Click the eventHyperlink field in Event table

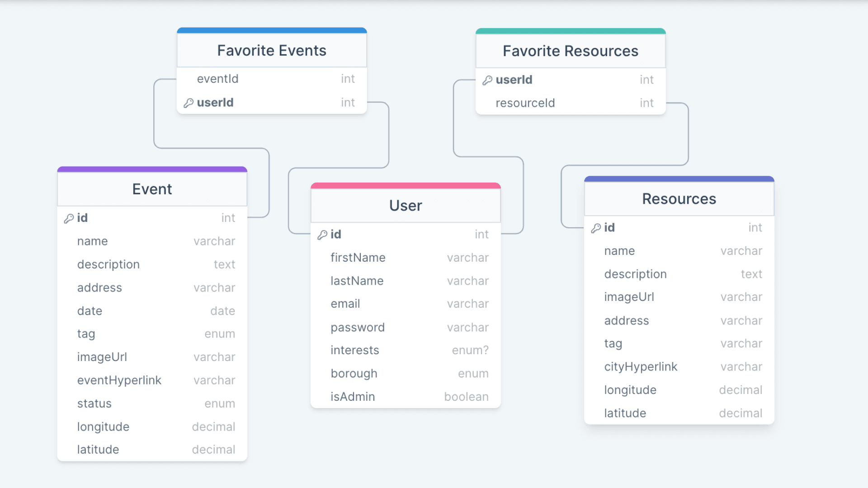(152, 380)
